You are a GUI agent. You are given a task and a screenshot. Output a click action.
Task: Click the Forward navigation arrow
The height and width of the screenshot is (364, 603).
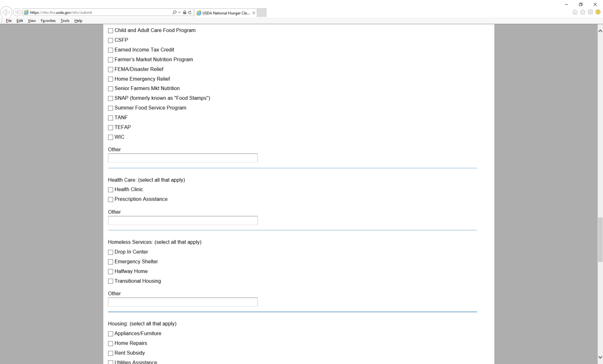[17, 12]
